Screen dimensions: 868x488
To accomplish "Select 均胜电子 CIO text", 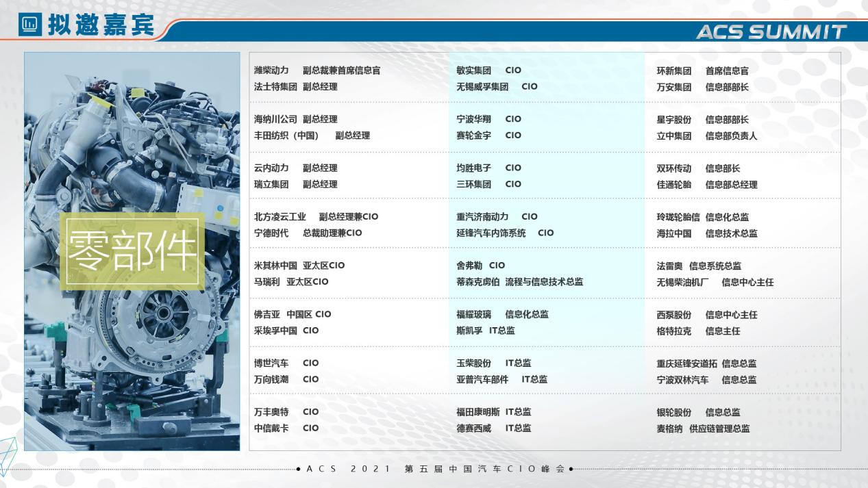I will 489,168.
